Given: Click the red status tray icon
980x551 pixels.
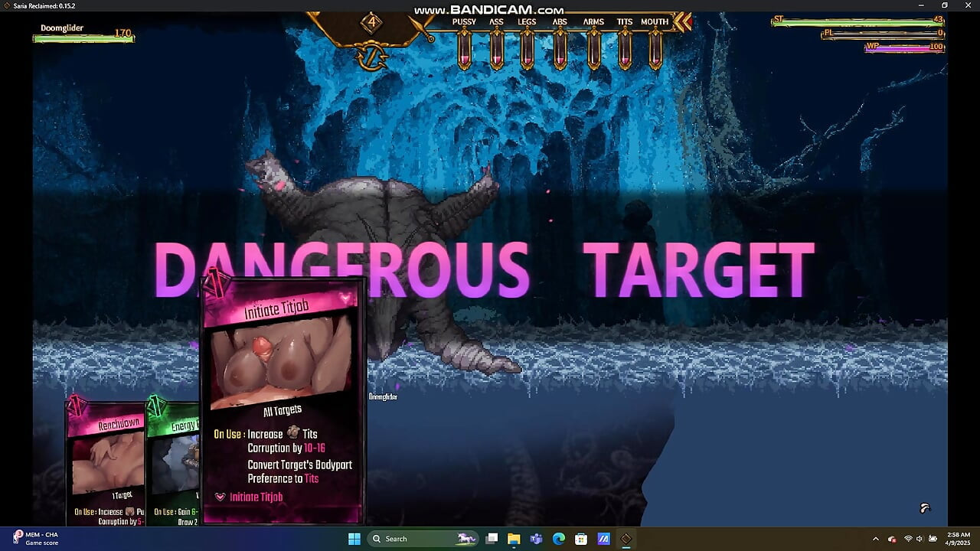Looking at the screenshot, I should pyautogui.click(x=892, y=539).
